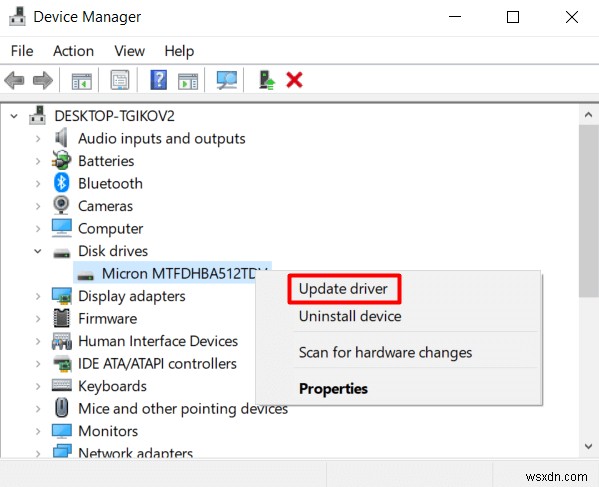599x487 pixels.
Task: Open the Help menu
Action: [x=179, y=51]
